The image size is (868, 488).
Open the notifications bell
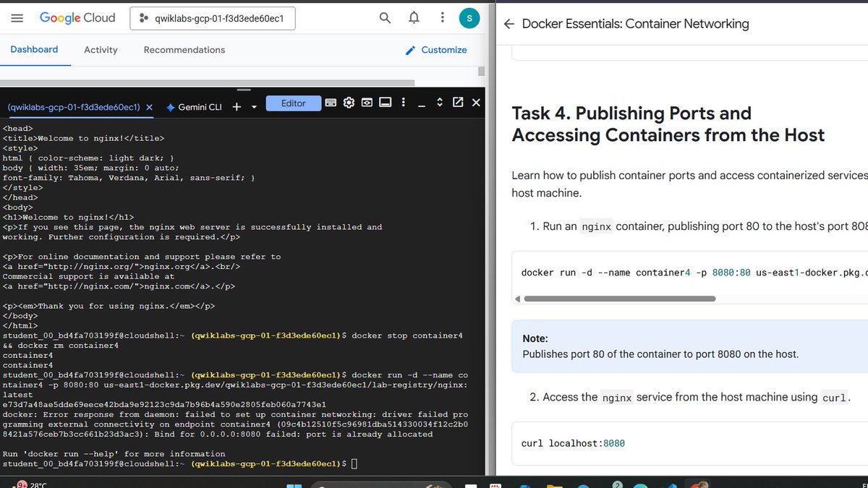(414, 18)
